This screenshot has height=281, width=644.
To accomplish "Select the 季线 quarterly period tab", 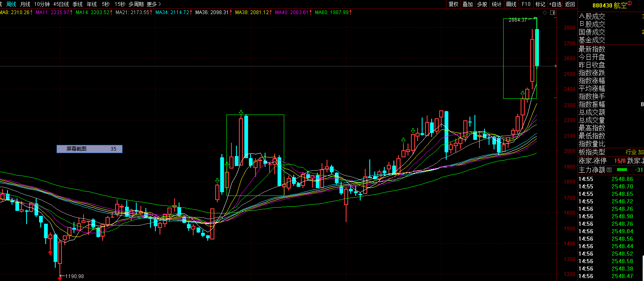I will click(78, 4).
